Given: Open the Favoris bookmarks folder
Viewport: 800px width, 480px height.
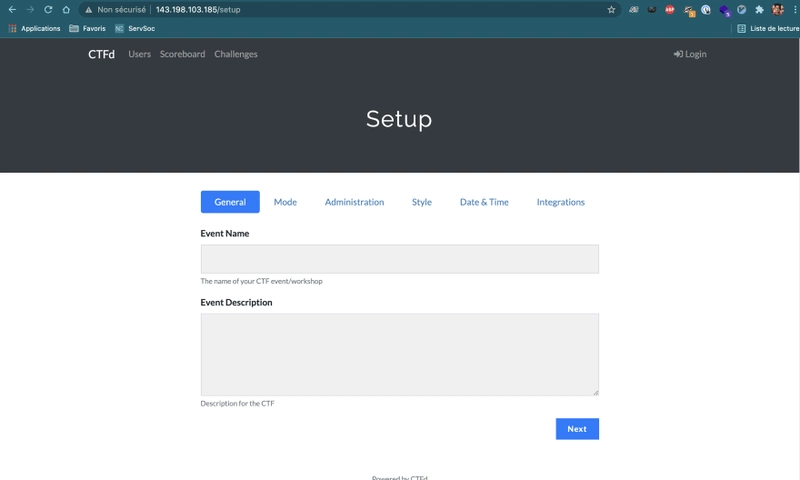Looking at the screenshot, I should tap(87, 28).
